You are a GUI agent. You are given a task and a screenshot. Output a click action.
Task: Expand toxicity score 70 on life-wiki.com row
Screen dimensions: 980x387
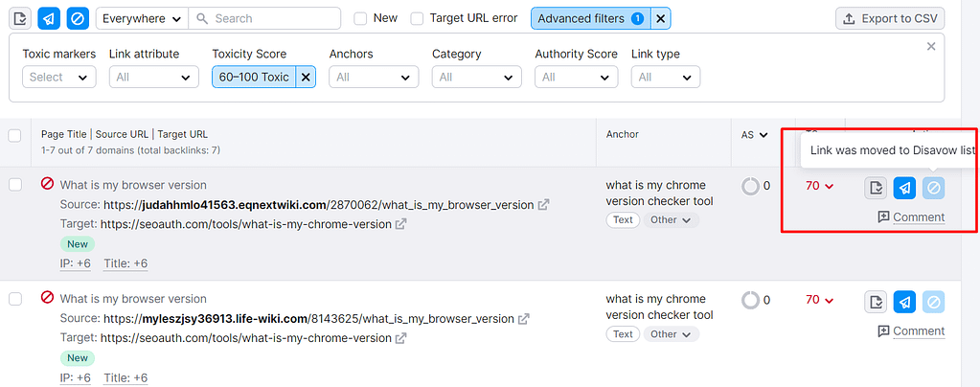[819, 300]
